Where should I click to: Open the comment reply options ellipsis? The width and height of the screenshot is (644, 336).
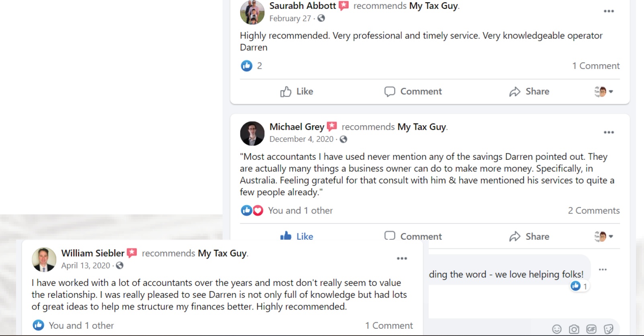[x=603, y=270]
